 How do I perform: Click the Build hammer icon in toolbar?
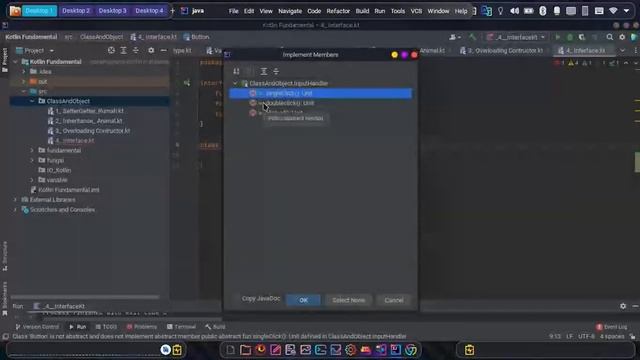pos(472,37)
